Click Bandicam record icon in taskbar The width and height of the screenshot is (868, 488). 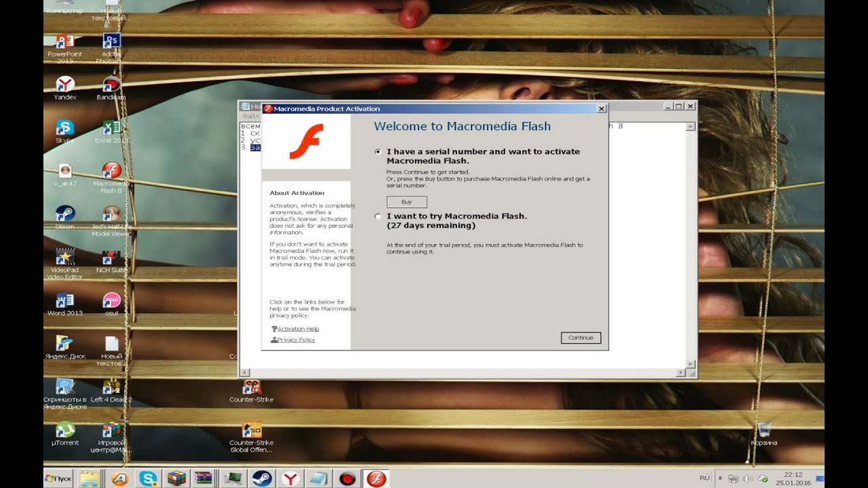(x=347, y=479)
